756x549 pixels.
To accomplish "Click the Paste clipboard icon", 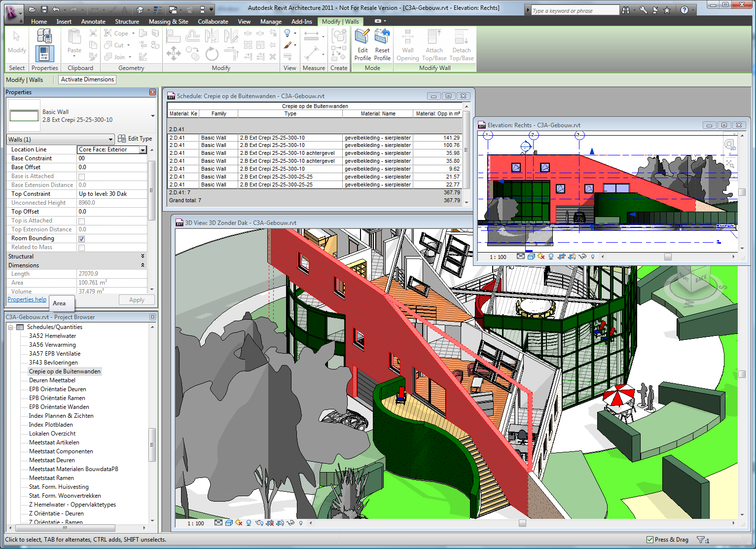I will pyautogui.click(x=74, y=37).
